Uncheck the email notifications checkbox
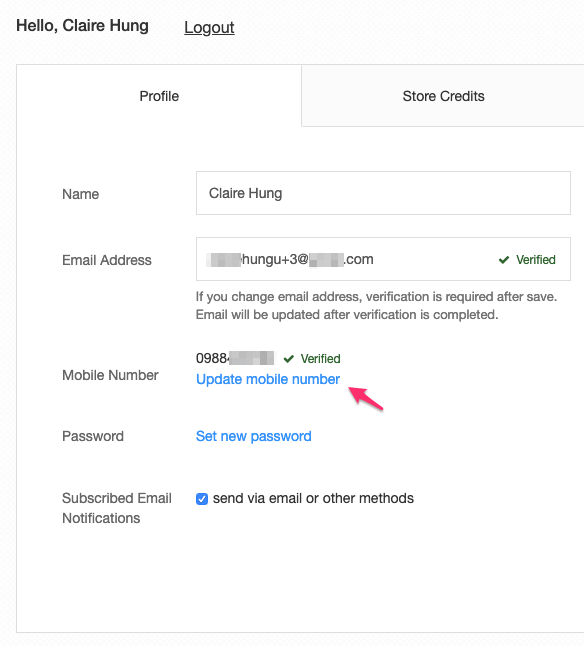The image size is (584, 646). (x=202, y=499)
